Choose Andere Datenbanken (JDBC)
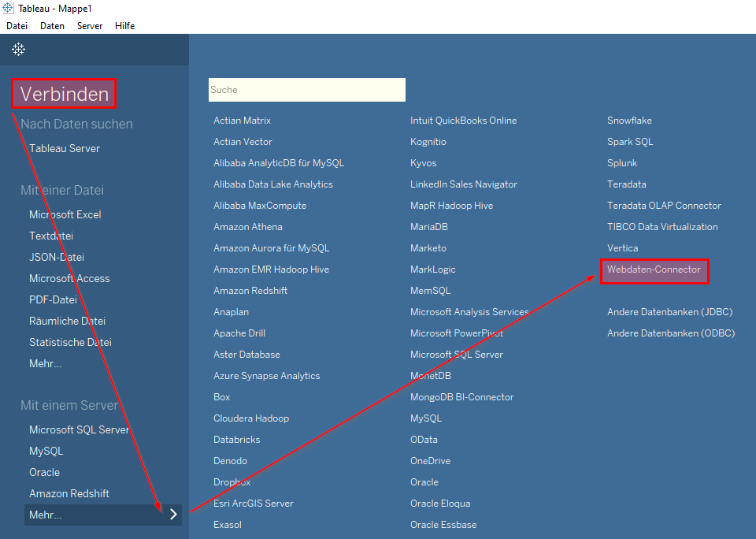756x539 pixels. click(x=669, y=311)
